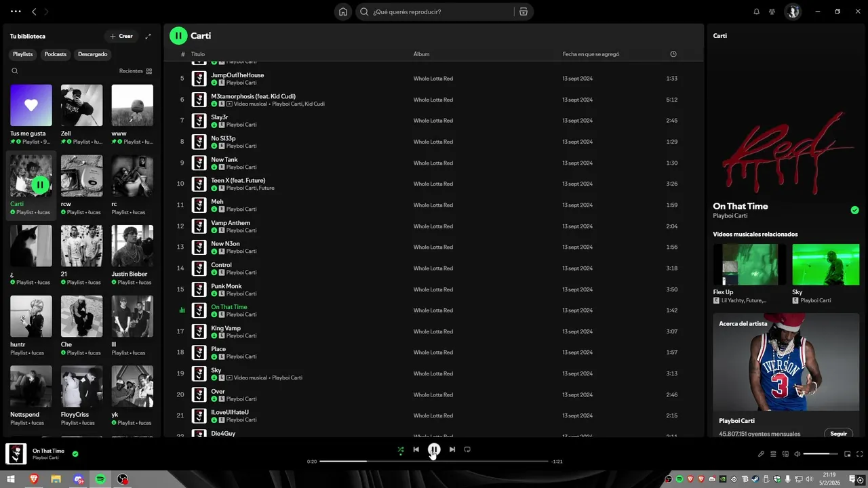Screen dimensions: 868x488
Task: Sort by the Título column header
Action: [x=198, y=54]
